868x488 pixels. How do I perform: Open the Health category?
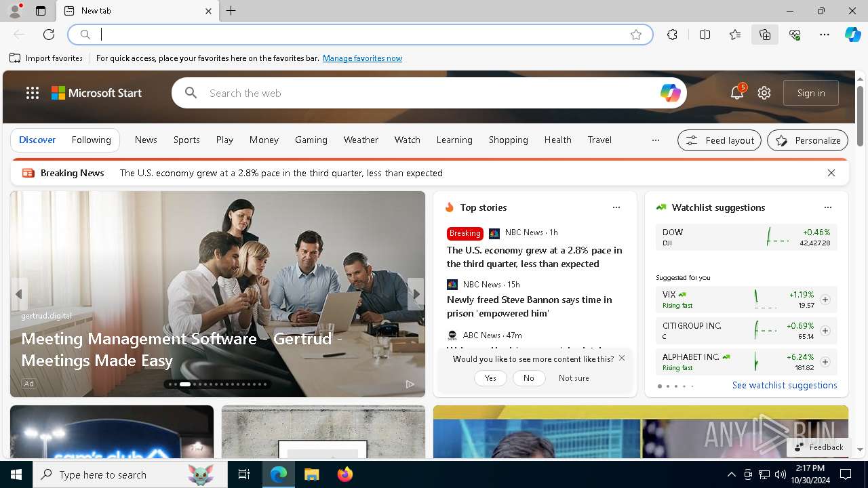point(558,140)
